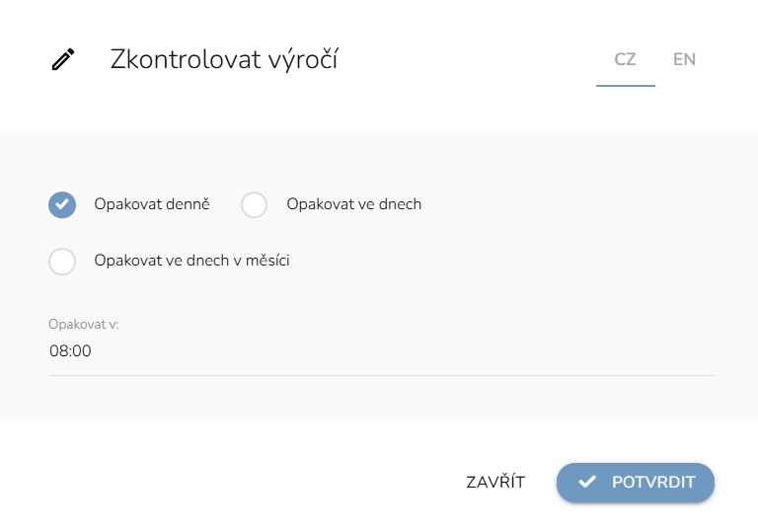Enable "Opakovat ve dnech v měsíci" radio button
The width and height of the screenshot is (758, 532).
[x=62, y=262]
